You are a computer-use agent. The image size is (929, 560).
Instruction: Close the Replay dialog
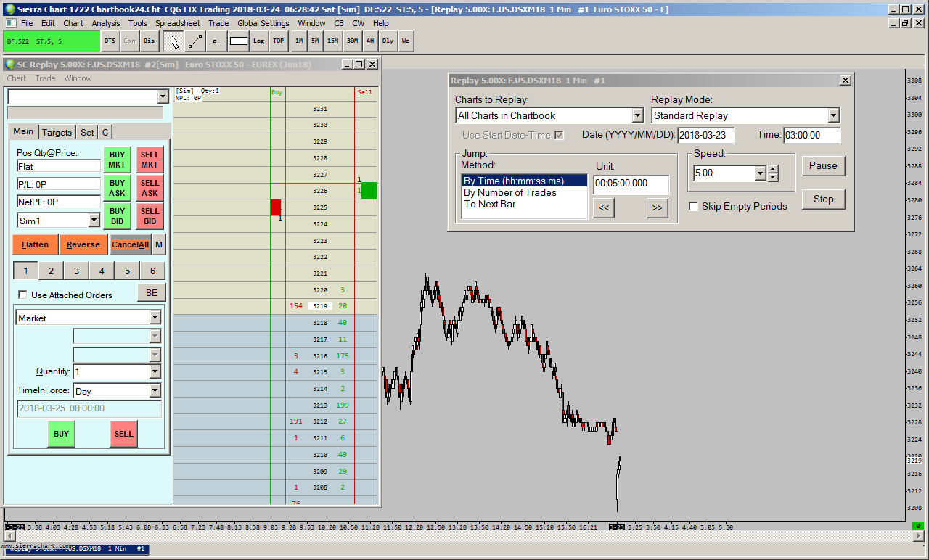point(845,81)
